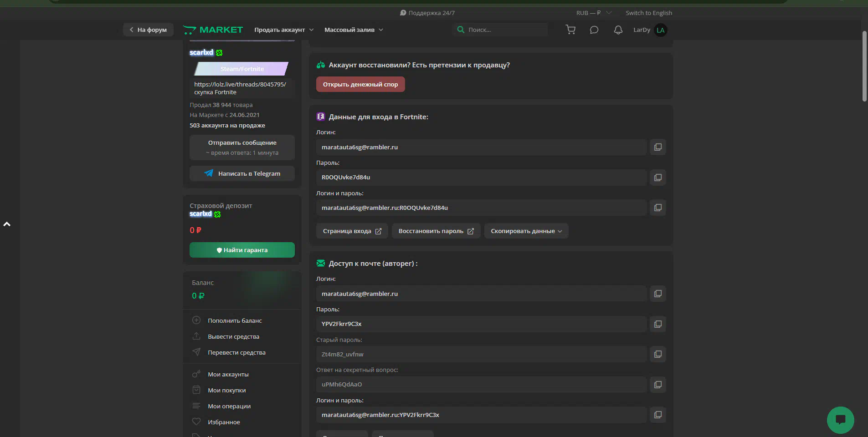The width and height of the screenshot is (868, 437).
Task: Copy the Fortnite login email
Action: tap(657, 147)
